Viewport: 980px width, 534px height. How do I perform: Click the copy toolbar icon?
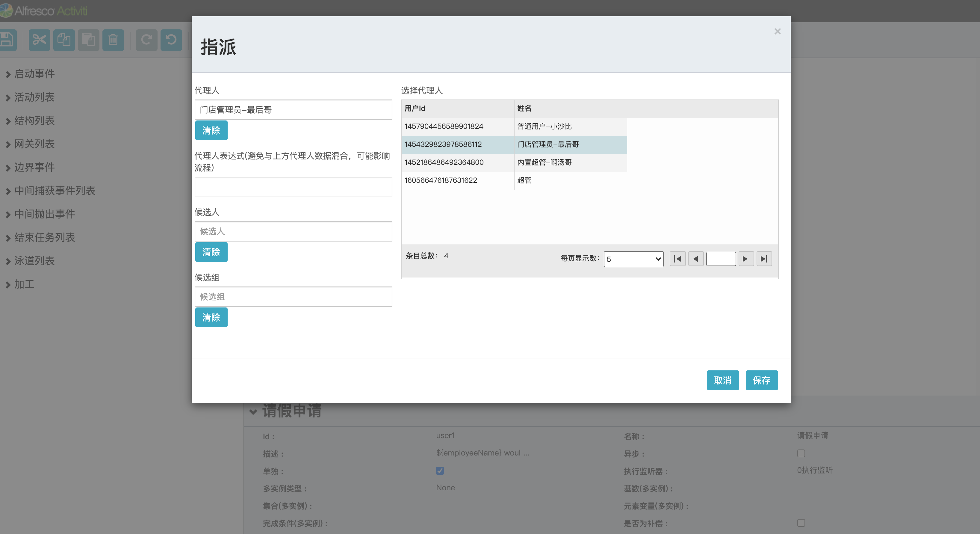click(64, 40)
